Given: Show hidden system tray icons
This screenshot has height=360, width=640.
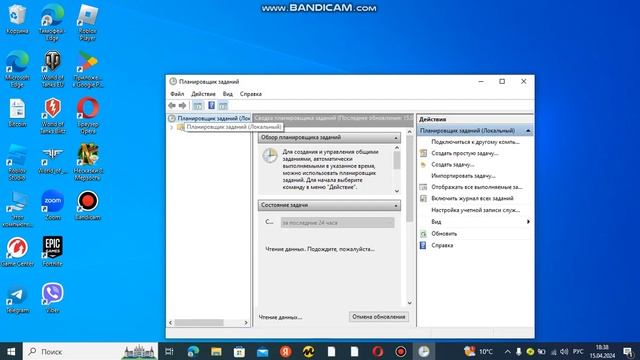Looking at the screenshot, I should [507, 351].
